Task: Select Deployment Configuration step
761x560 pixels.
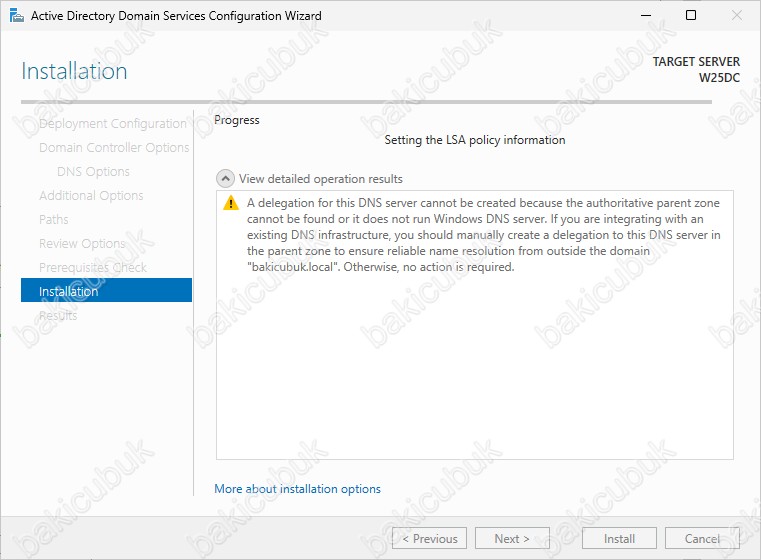Action: (113, 123)
